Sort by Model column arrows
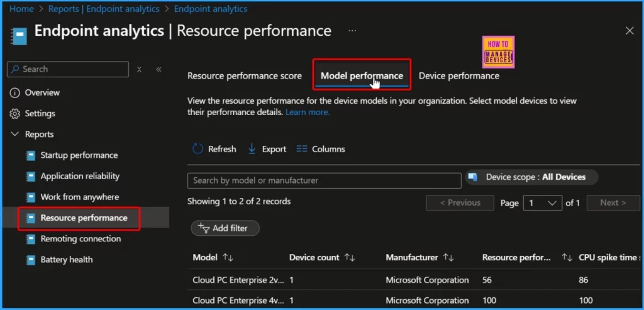Viewport: 644px width, 310px height. coord(228,258)
